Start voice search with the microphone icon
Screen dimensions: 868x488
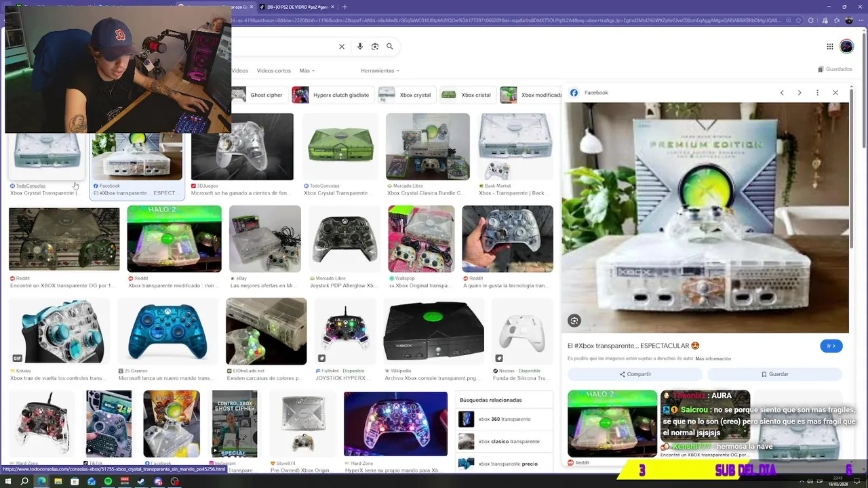tap(359, 47)
